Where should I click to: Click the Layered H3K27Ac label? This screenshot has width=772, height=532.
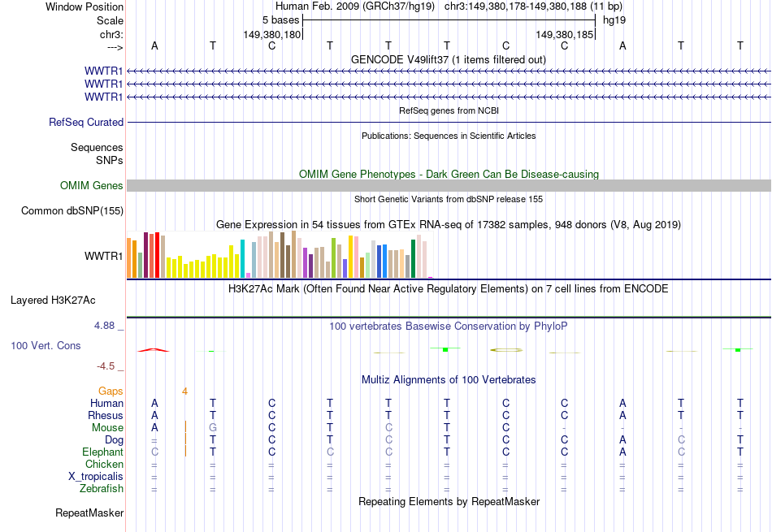point(53,301)
